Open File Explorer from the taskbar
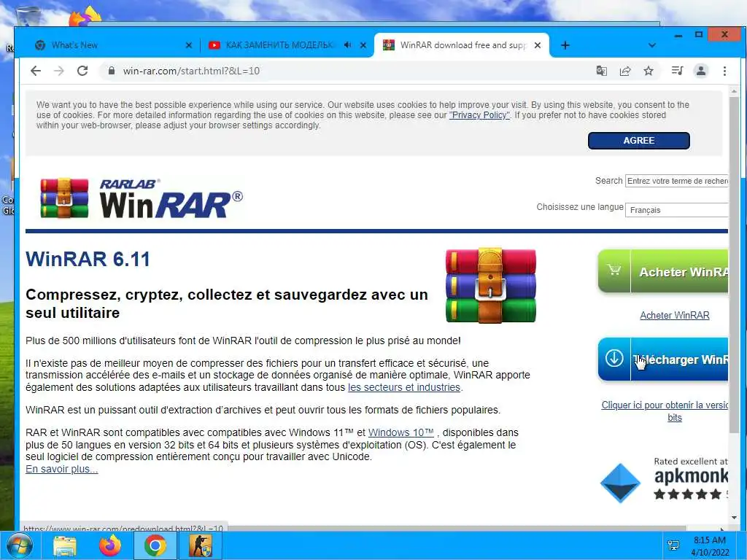Screen dimensions: 747x560 coord(64,545)
